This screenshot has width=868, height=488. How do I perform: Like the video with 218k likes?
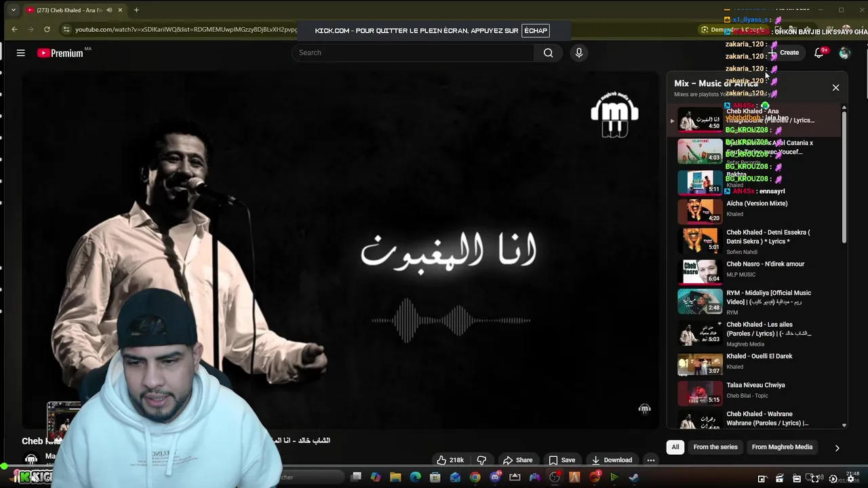click(450, 460)
